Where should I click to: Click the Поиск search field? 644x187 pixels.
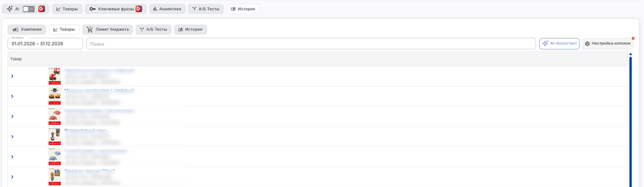[311, 44]
